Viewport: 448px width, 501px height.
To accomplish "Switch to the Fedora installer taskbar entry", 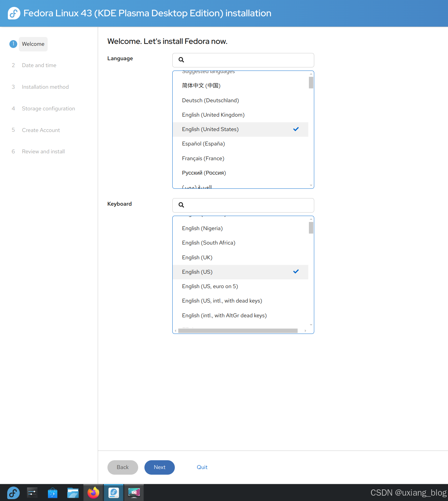I will click(x=114, y=493).
